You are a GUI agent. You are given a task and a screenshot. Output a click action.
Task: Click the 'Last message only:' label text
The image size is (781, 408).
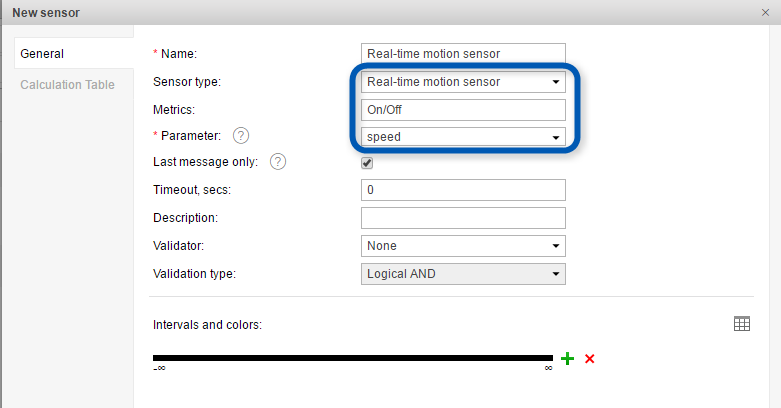click(205, 162)
